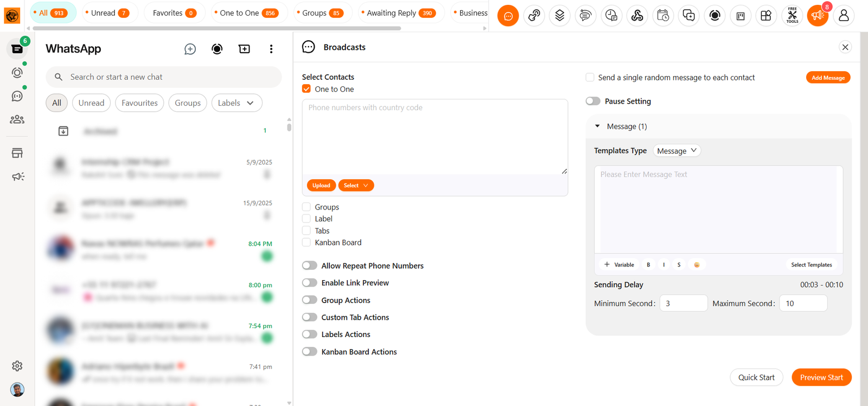868x406 pixels.
Task: Click the webhook icon in top toolbar
Action: click(637, 16)
